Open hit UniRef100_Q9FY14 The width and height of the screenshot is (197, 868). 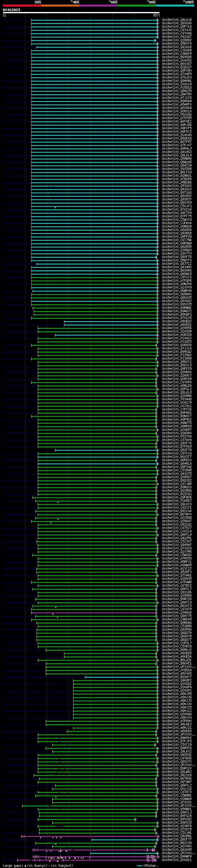click(177, 26)
